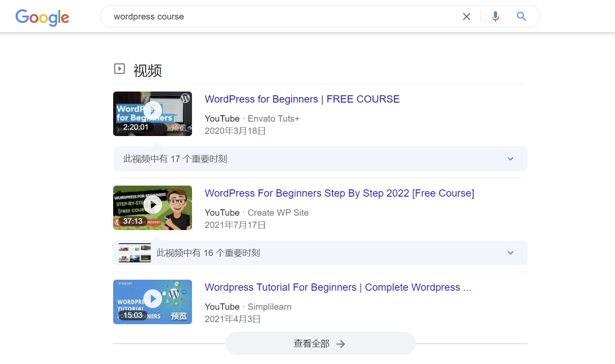The height and width of the screenshot is (364, 615).
Task: Click the magnifying glass search icon
Action: [521, 16]
